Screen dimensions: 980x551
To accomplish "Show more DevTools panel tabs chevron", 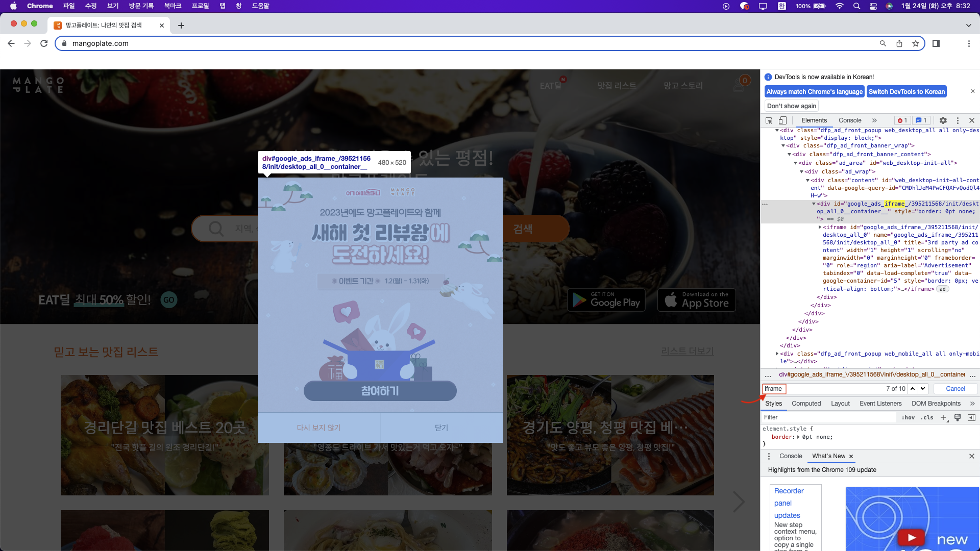I will tap(874, 120).
